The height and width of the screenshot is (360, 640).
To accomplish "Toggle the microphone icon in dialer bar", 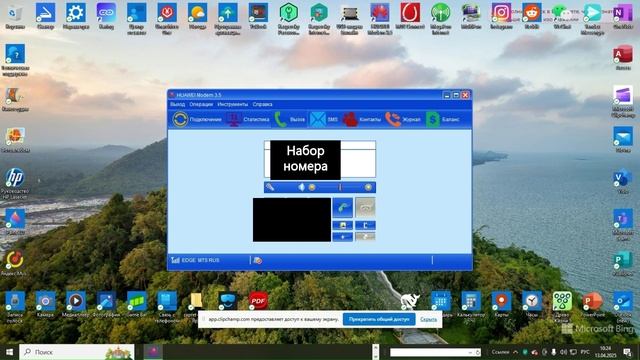I will tap(270, 187).
